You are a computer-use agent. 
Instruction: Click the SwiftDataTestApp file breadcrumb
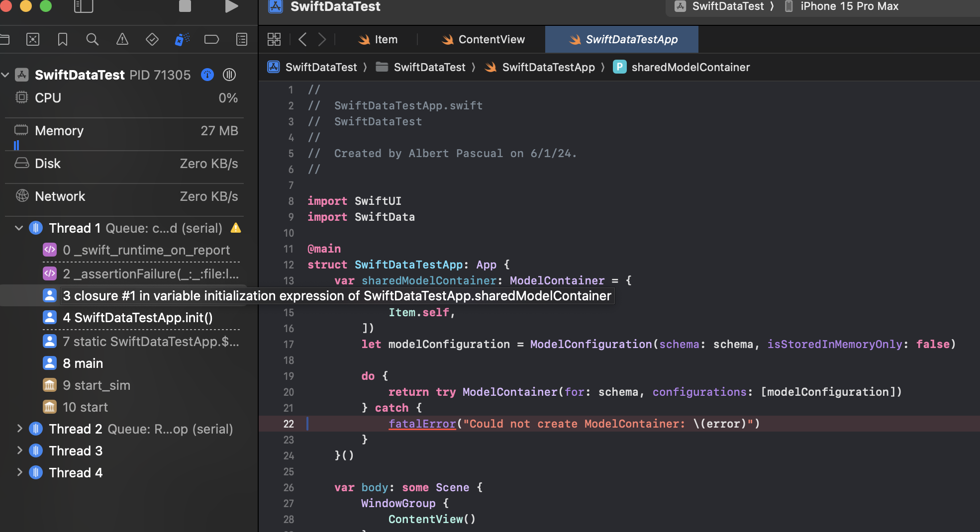point(540,67)
